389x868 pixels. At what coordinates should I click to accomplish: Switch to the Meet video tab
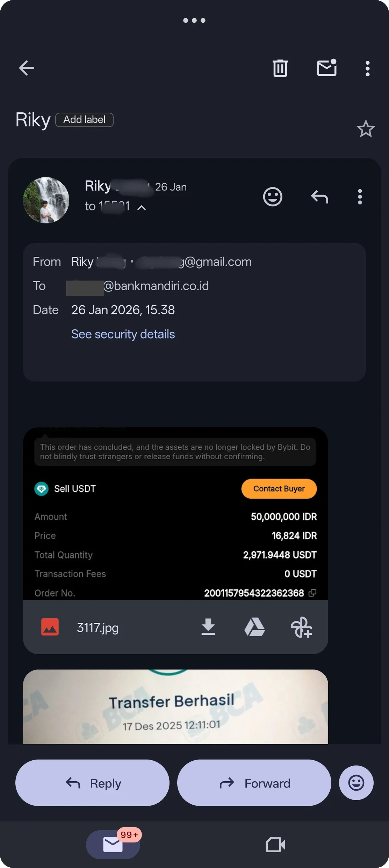[275, 845]
